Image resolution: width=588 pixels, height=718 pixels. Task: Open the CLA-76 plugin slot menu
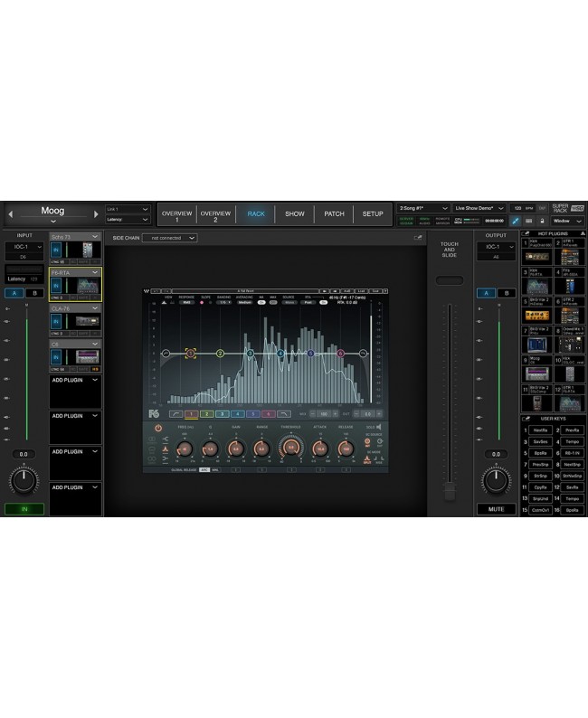click(x=95, y=308)
